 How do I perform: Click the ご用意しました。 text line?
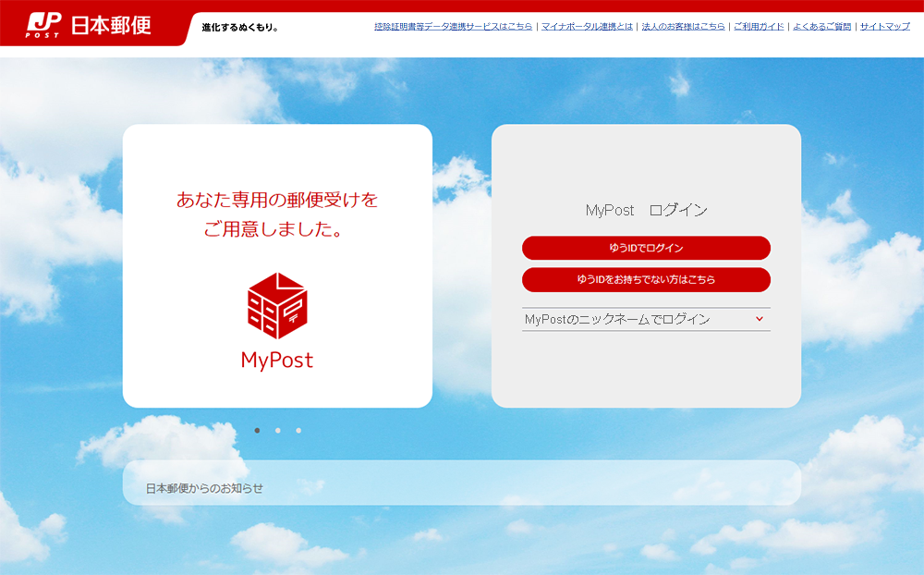(274, 229)
